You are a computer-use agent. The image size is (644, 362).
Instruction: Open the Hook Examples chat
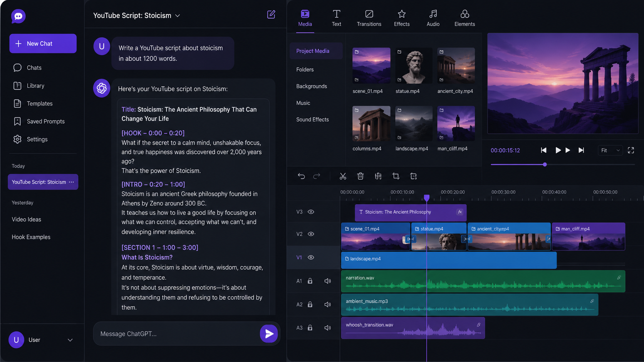[x=31, y=237]
